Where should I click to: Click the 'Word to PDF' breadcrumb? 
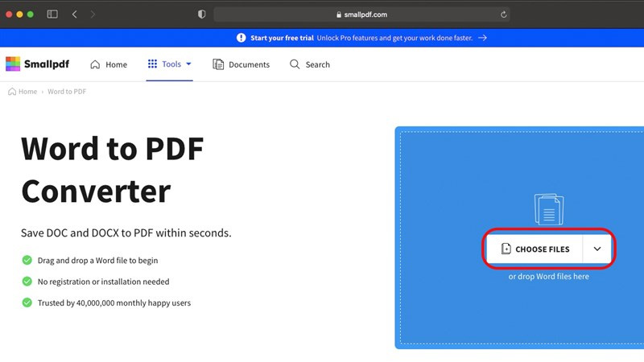[67, 92]
